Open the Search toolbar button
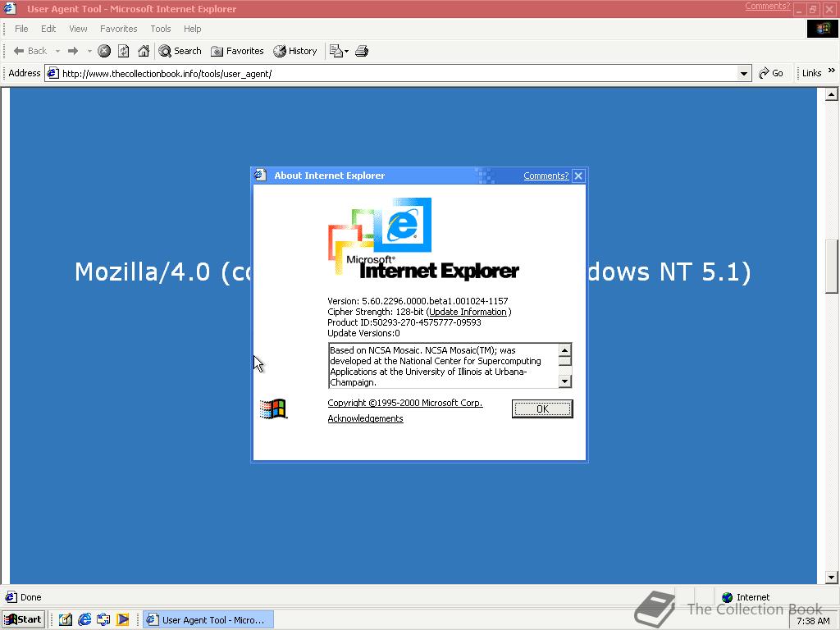This screenshot has height=630, width=840. (180, 51)
